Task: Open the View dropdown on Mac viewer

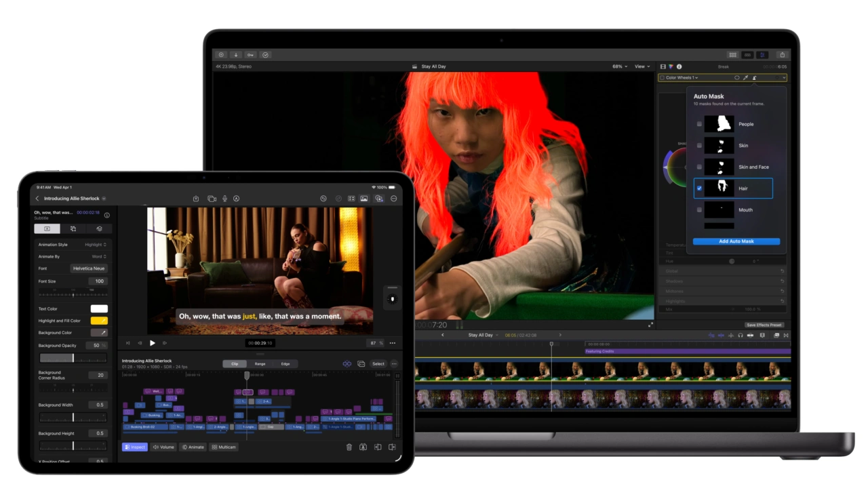Action: pos(642,66)
